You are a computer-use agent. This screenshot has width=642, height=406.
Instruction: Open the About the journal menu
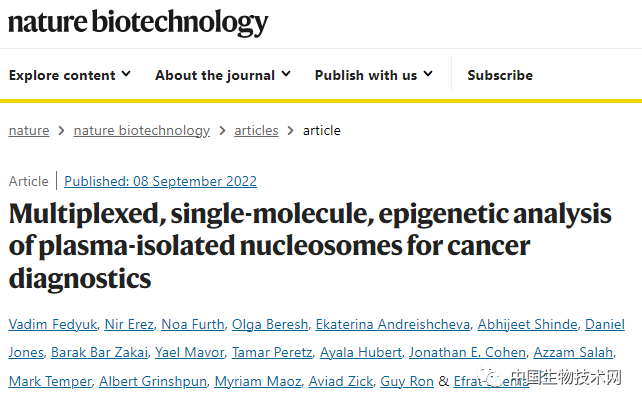click(222, 75)
